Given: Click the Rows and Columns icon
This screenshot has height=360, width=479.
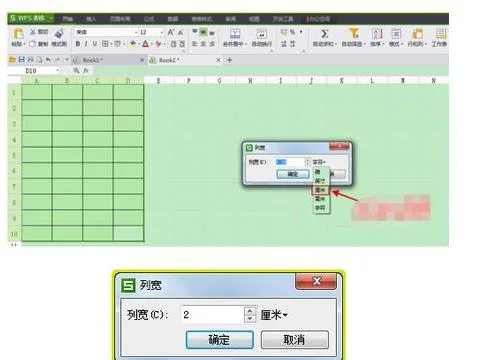Looking at the screenshot, I should tap(417, 33).
